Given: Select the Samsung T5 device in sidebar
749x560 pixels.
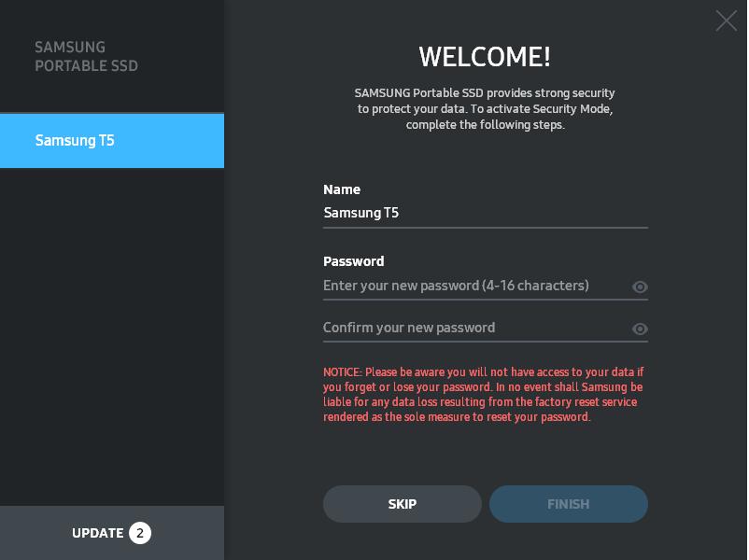Looking at the screenshot, I should tap(112, 140).
